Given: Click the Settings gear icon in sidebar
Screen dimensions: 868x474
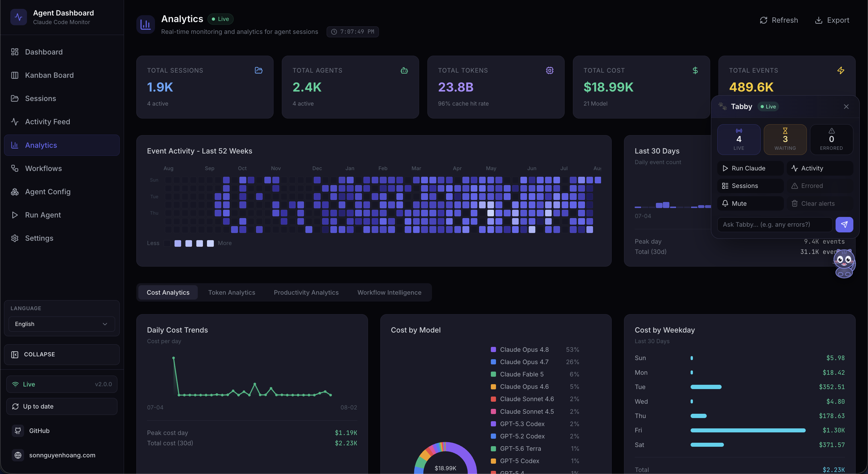Looking at the screenshot, I should point(14,238).
